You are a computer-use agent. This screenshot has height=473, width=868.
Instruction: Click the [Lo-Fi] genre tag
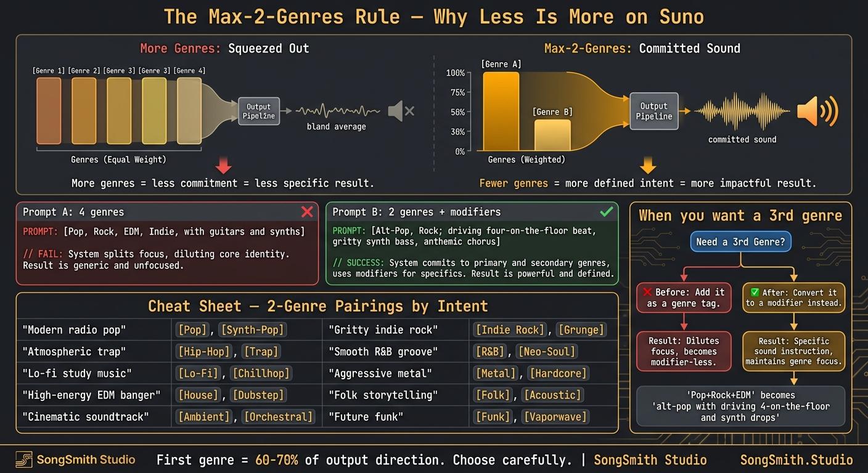[198, 373]
